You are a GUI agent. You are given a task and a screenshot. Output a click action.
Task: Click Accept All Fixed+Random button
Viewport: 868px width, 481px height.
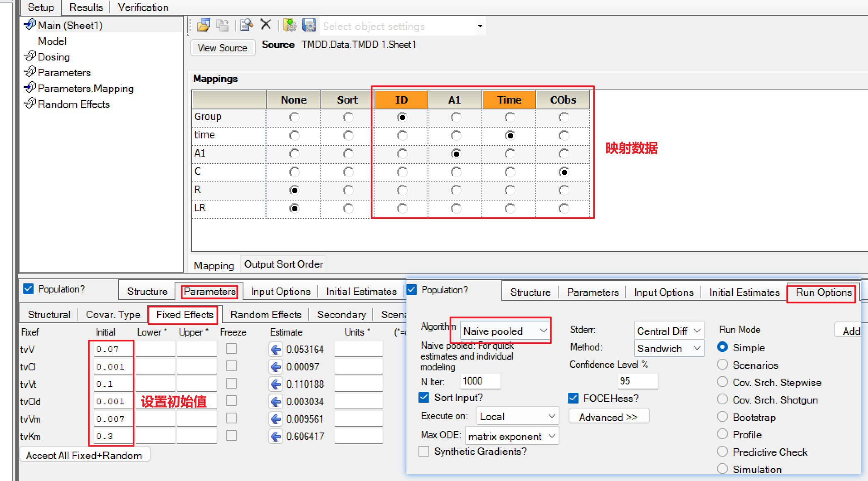point(84,455)
